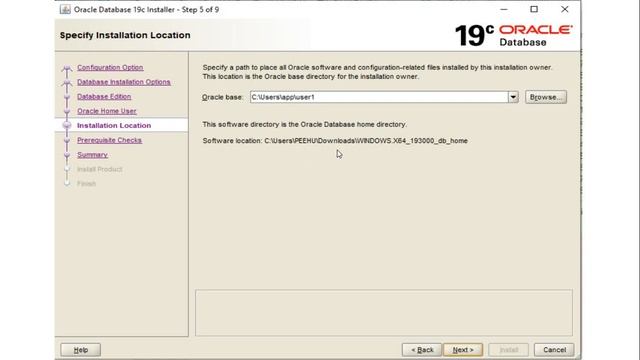Click the Software location path text
This screenshot has height=360, width=640.
366,141
